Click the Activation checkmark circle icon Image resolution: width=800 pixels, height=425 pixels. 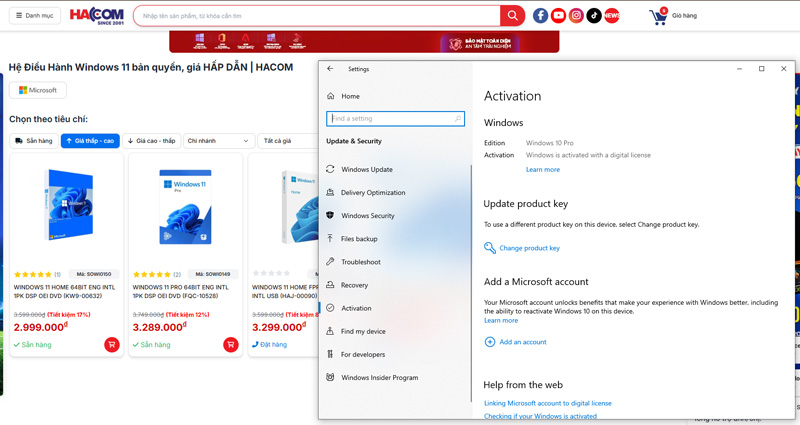coord(330,308)
